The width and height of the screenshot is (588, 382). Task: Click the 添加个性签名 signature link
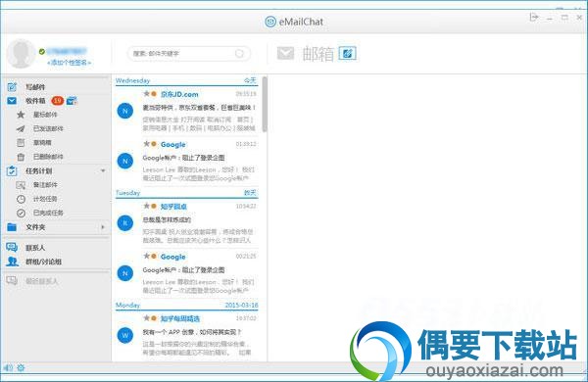[69, 63]
